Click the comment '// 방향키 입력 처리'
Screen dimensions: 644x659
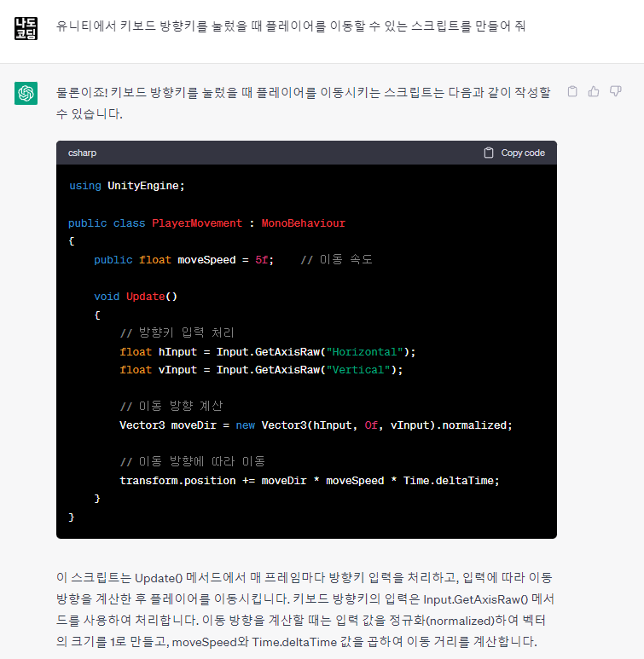pos(177,333)
